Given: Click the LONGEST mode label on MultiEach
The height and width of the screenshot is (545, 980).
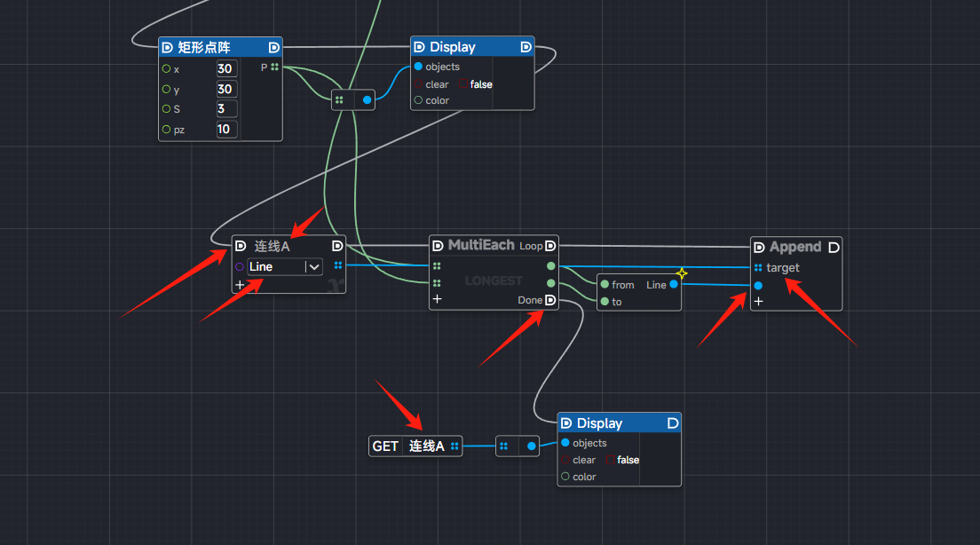Looking at the screenshot, I should tap(494, 280).
